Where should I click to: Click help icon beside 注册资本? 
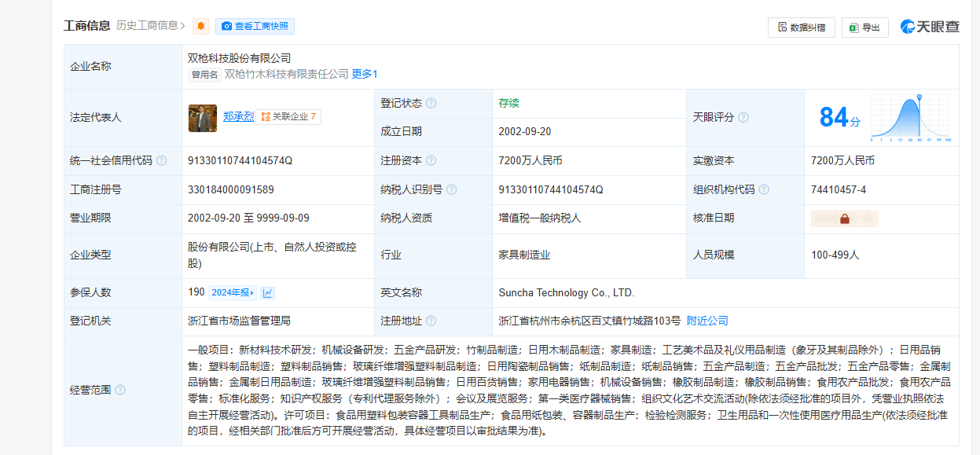[431, 160]
